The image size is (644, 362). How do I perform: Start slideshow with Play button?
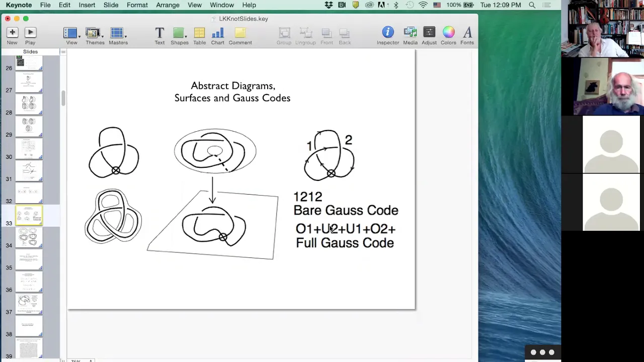coord(30,36)
